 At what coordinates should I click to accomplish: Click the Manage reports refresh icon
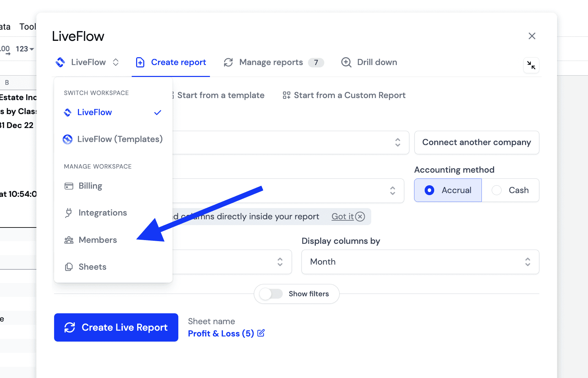[228, 62]
